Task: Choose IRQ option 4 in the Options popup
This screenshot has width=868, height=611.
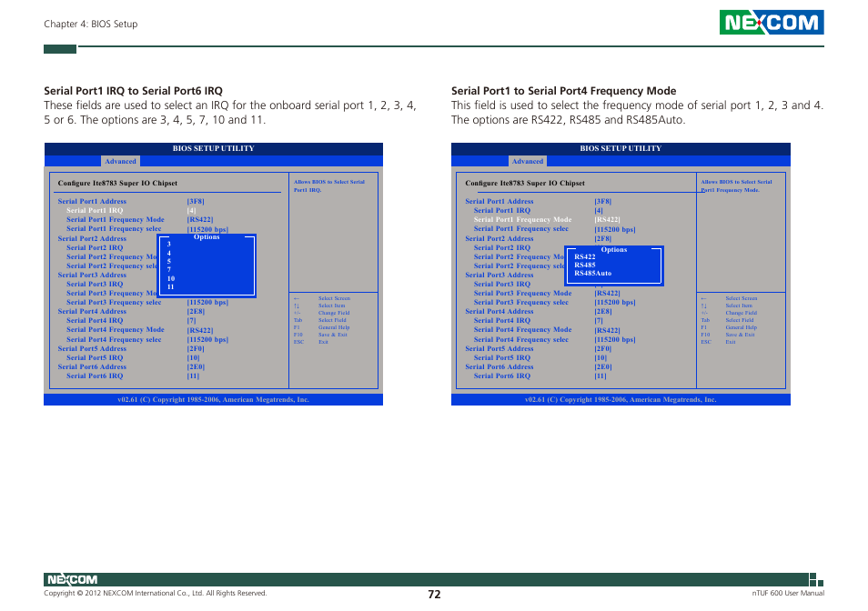Action: click(x=169, y=253)
